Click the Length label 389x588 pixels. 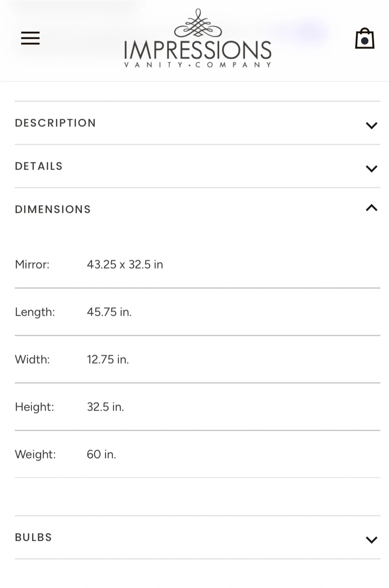pos(35,312)
